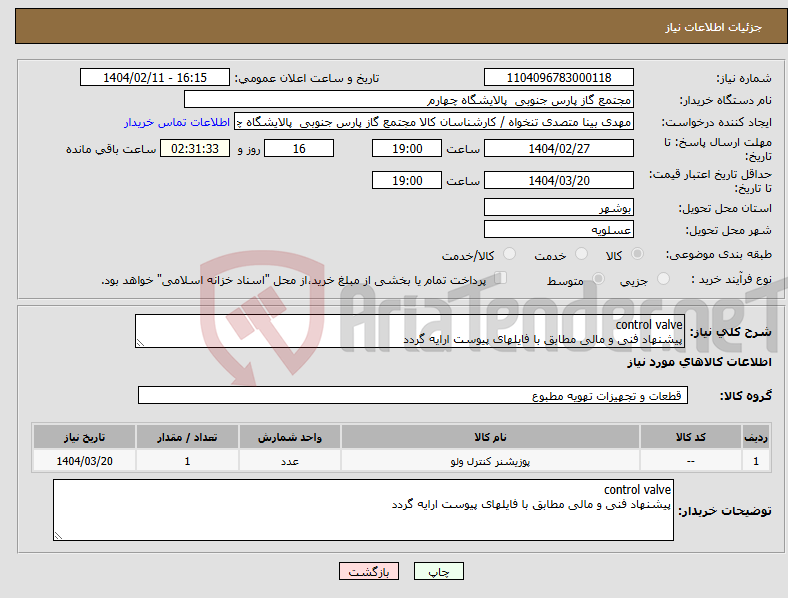Click the quantity cell in the پوزیشنر کنترل ولو row
788x598 pixels.
coord(187,461)
